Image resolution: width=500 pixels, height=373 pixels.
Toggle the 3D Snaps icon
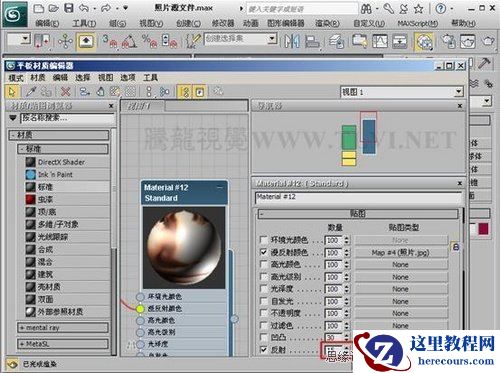(110, 41)
